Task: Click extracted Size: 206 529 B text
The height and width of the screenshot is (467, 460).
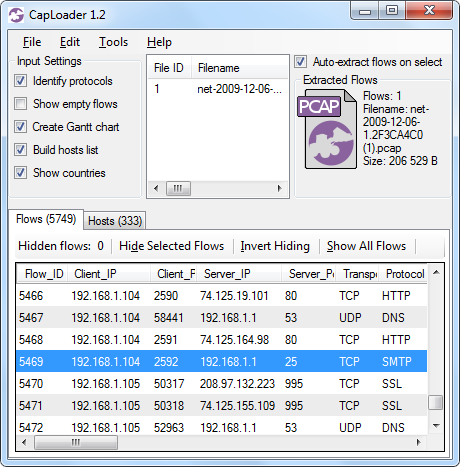Action: 400,161
